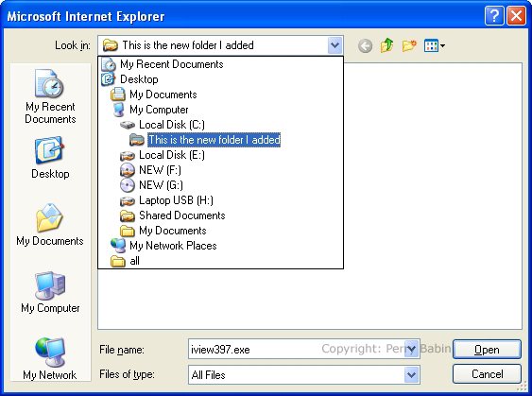Open the File name dropdown arrow
The height and width of the screenshot is (396, 532).
click(x=411, y=349)
